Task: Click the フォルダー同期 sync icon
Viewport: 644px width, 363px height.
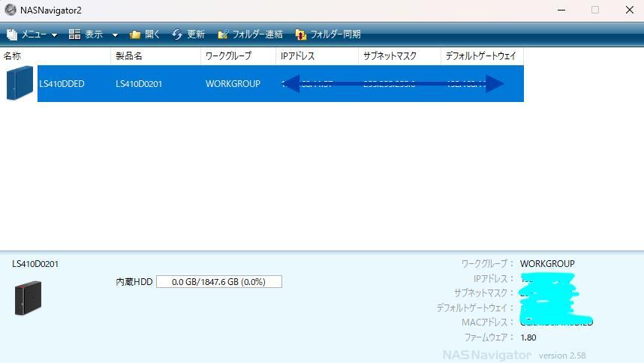Action: click(x=301, y=34)
